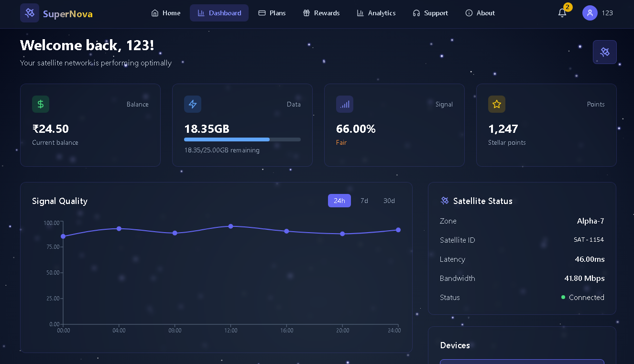Click the 1,247 points value
This screenshot has width=634, height=364.
[x=503, y=129]
